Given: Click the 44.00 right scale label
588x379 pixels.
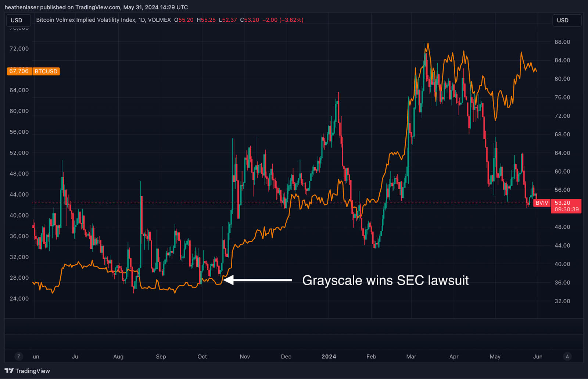Looking at the screenshot, I should point(562,246).
